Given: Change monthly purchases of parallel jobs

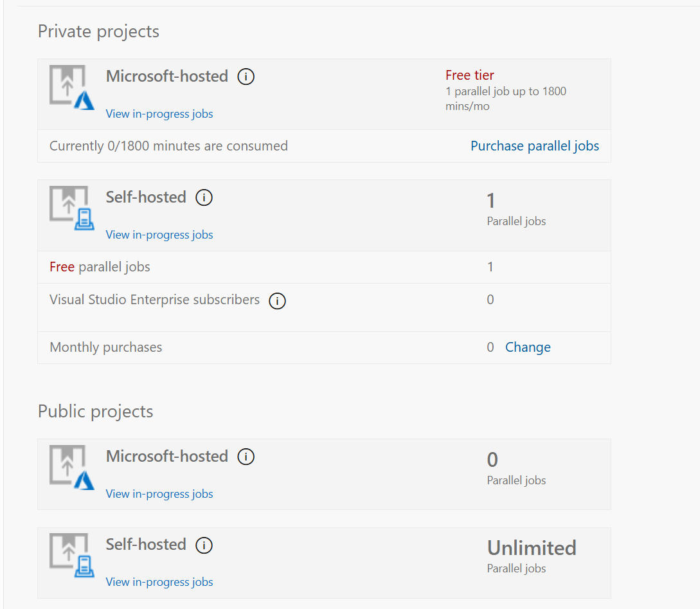Looking at the screenshot, I should coord(528,347).
